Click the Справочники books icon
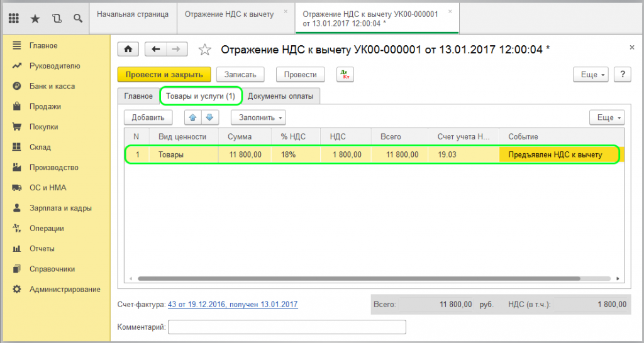This screenshot has width=644, height=343. tap(17, 269)
